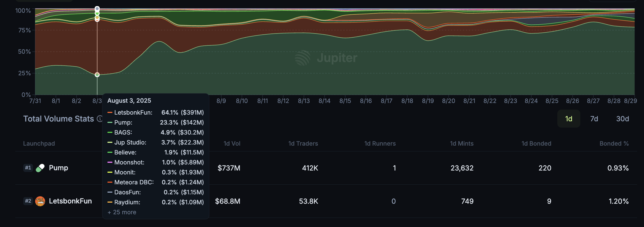
Task: Click the gray DaosFun legend dash in tooltip
Action: click(110, 192)
